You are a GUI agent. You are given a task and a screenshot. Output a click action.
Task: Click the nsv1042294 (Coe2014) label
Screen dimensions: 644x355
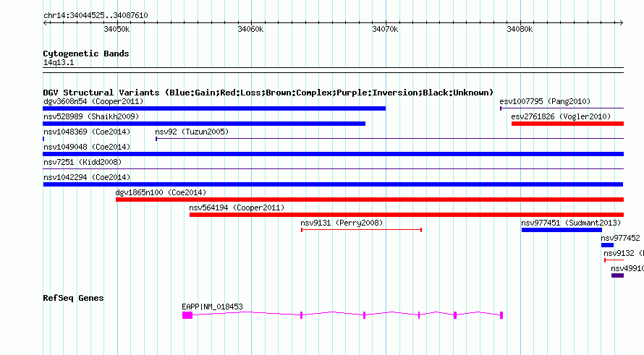87,177
